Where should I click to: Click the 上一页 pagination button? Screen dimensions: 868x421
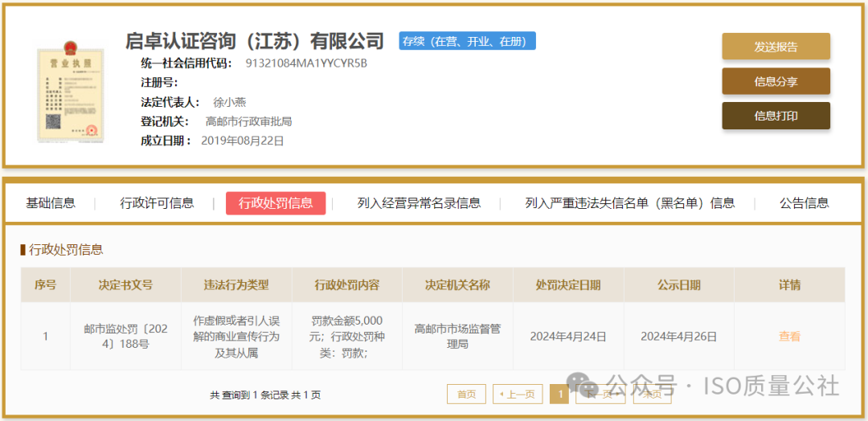click(518, 394)
